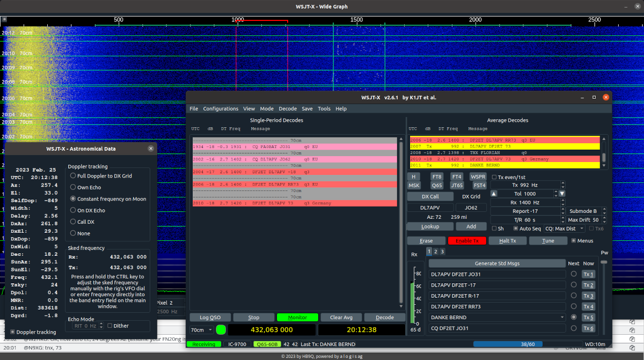Switch to message tab 3
This screenshot has height=360, width=644.
pyautogui.click(x=442, y=252)
